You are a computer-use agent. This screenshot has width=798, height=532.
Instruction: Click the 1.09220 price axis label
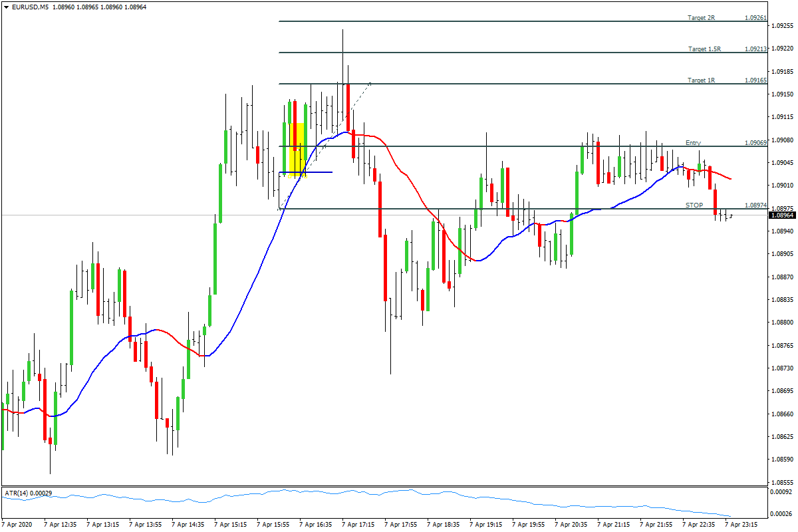pyautogui.click(x=783, y=49)
